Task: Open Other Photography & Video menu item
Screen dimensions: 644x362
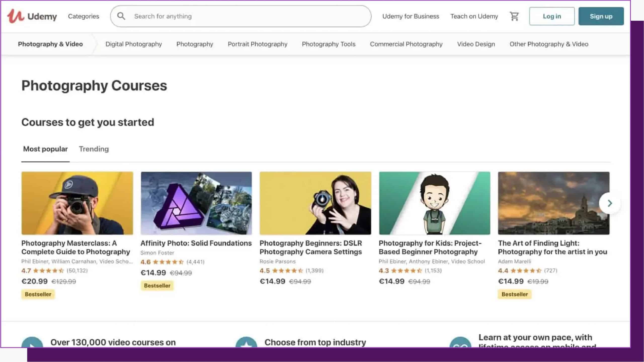Action: click(x=549, y=44)
